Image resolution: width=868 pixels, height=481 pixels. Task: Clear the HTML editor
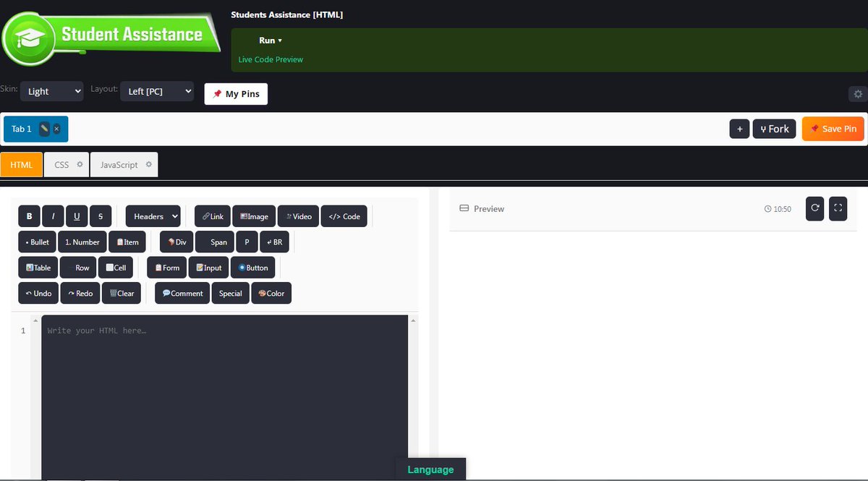(x=122, y=293)
